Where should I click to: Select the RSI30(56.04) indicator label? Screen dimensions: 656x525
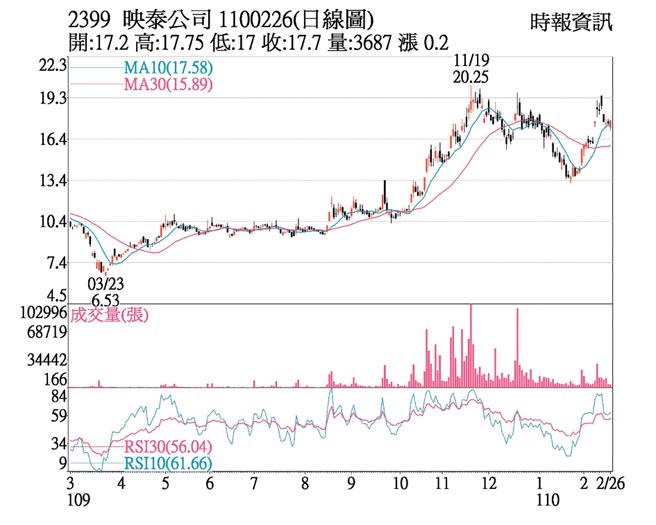(x=167, y=447)
